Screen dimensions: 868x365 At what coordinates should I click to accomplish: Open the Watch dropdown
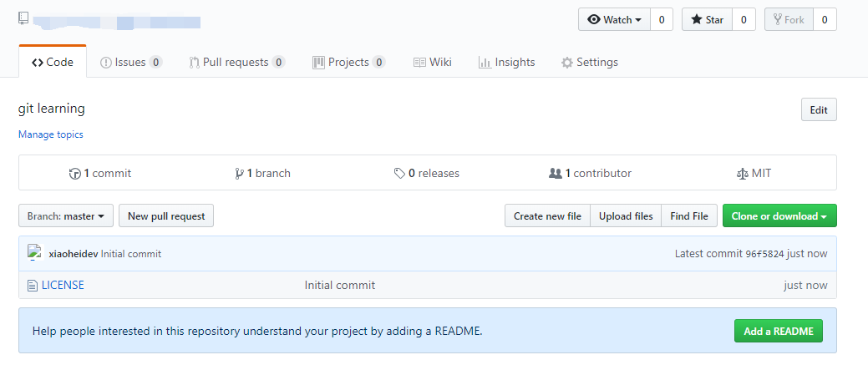click(615, 19)
